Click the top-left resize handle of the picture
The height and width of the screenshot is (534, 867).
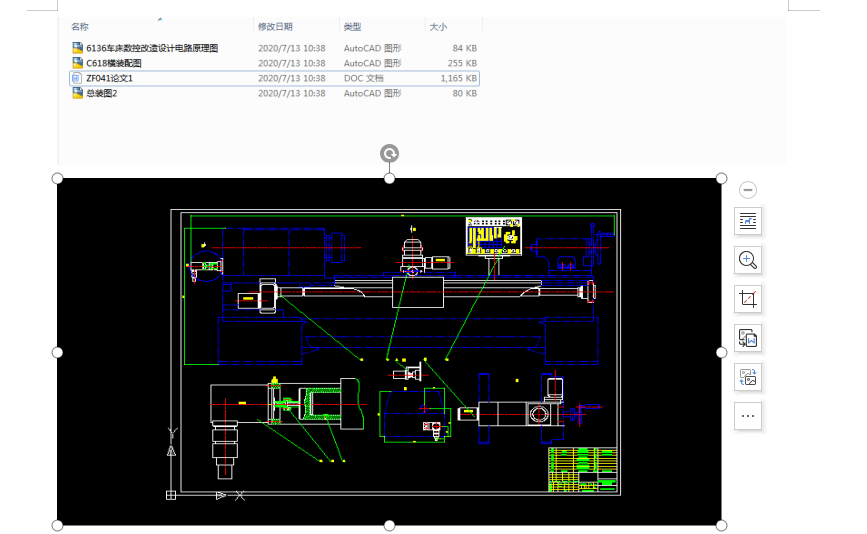[58, 179]
